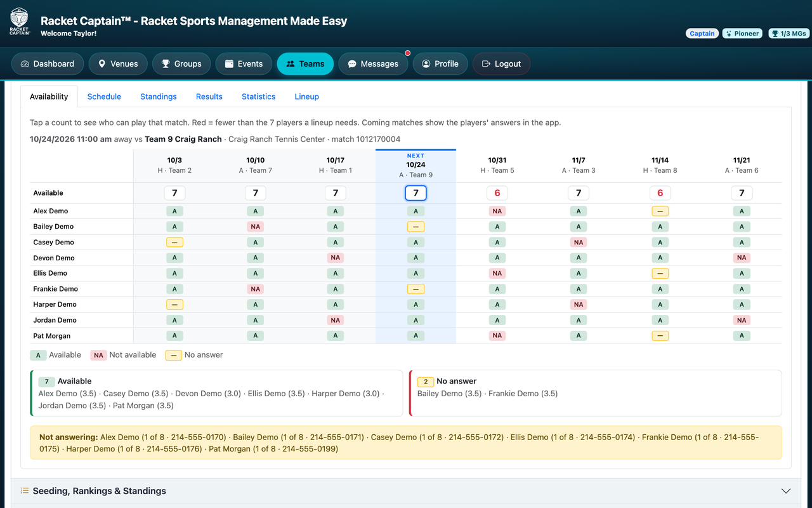The image size is (812, 508).
Task: Click the 10/24 NEXT column header
Action: (x=416, y=166)
